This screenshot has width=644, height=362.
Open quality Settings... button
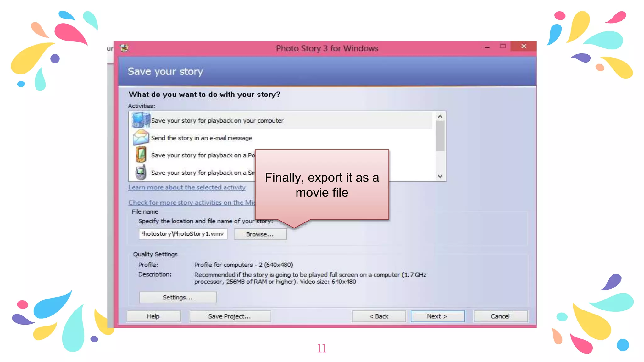pyautogui.click(x=178, y=297)
